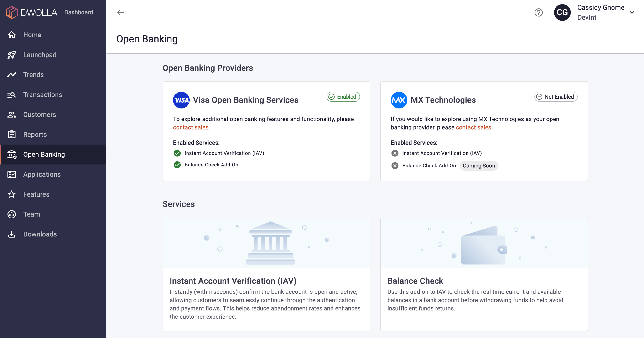The width and height of the screenshot is (644, 338).
Task: Click the CG user avatar
Action: [562, 12]
